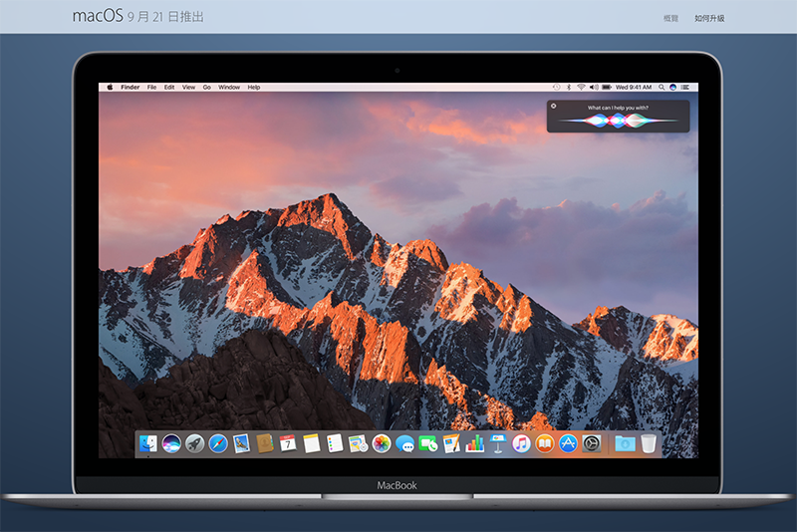Click the volume speaker icon
This screenshot has height=532, width=797.
click(x=594, y=87)
